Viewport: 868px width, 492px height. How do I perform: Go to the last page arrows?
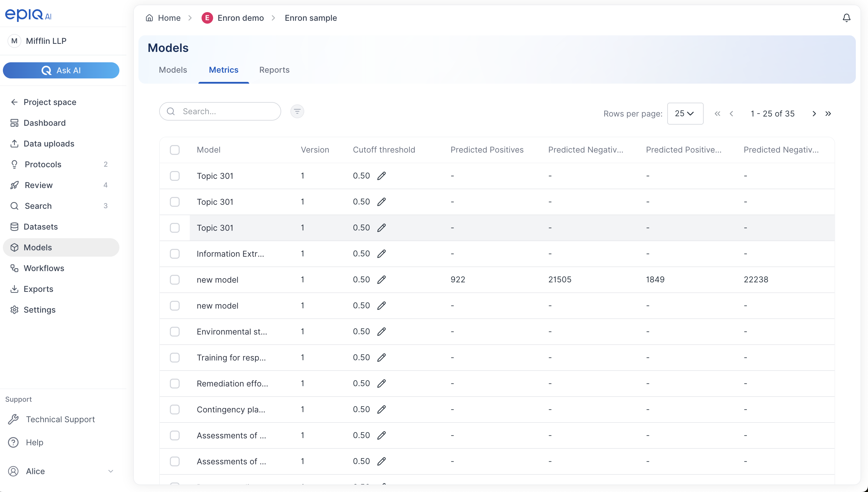coord(828,114)
